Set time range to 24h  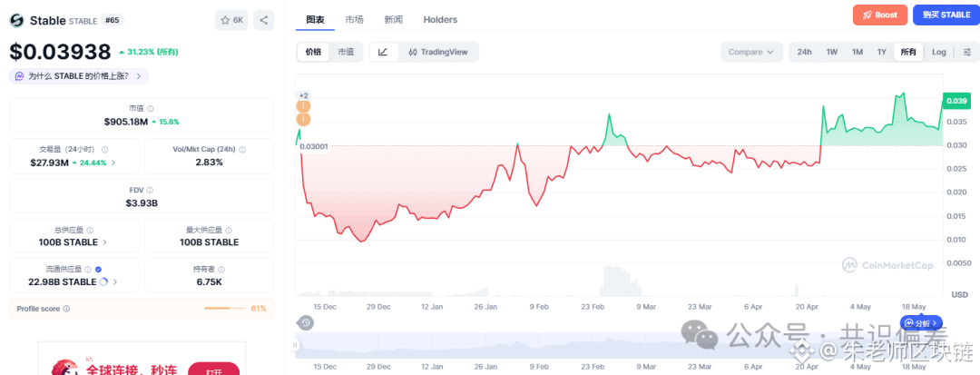[x=804, y=52]
